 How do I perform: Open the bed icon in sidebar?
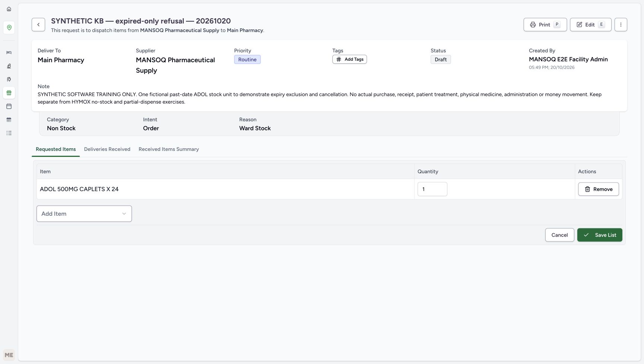tap(9, 53)
